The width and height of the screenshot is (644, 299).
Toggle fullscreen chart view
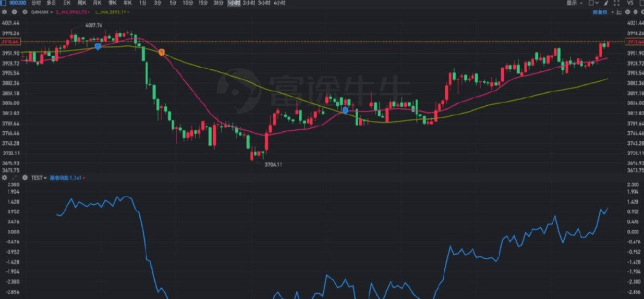616,4
